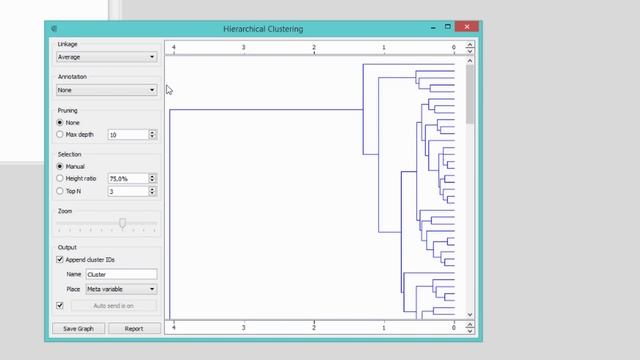
Task: Click the root branch of the dendrogram
Action: [x=266, y=109]
